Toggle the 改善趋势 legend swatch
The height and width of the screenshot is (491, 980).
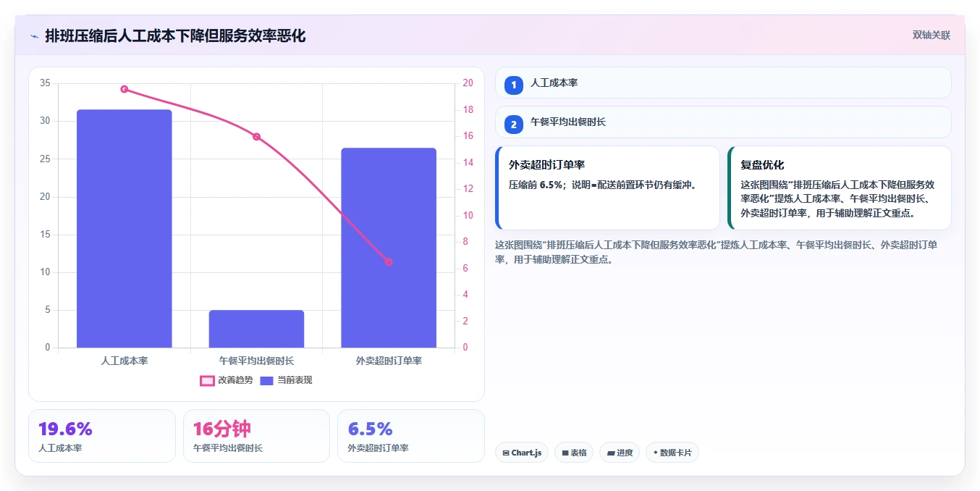click(x=207, y=380)
